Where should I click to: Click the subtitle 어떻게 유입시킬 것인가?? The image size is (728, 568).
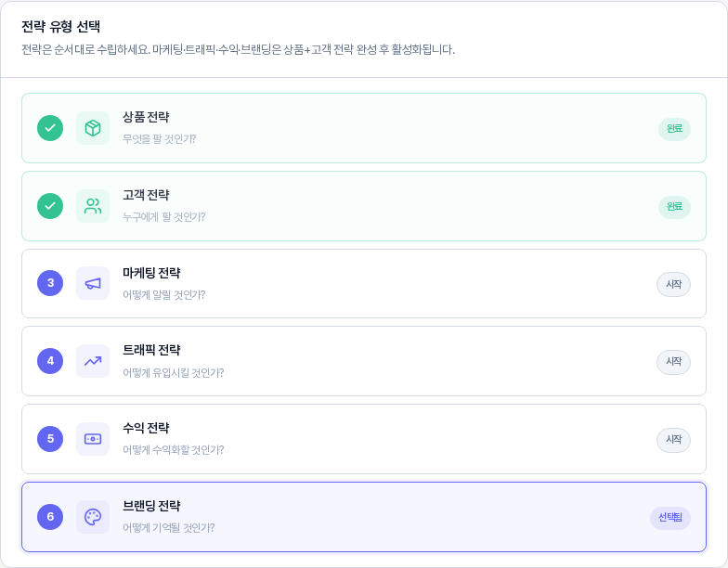[x=173, y=373]
